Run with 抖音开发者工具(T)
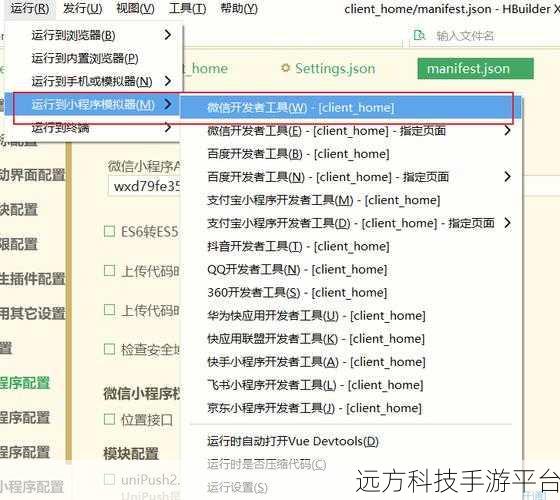This screenshot has height=500, width=560. [351, 246]
